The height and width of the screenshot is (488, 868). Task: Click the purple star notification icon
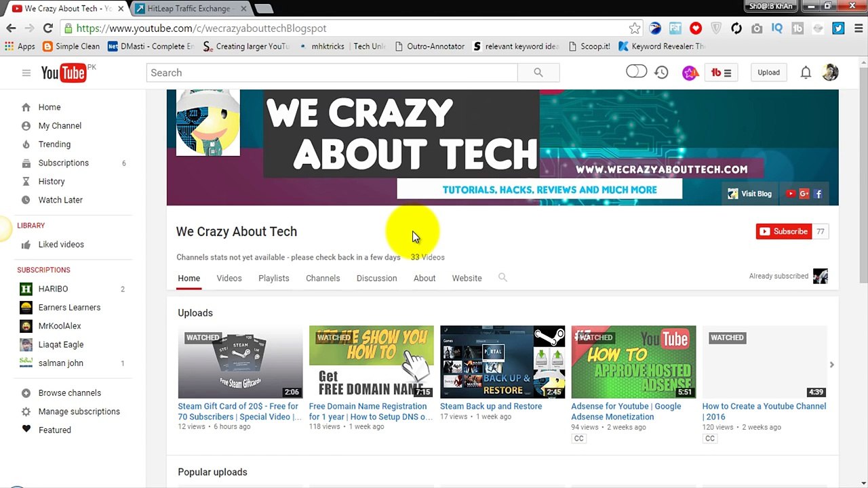pos(690,73)
